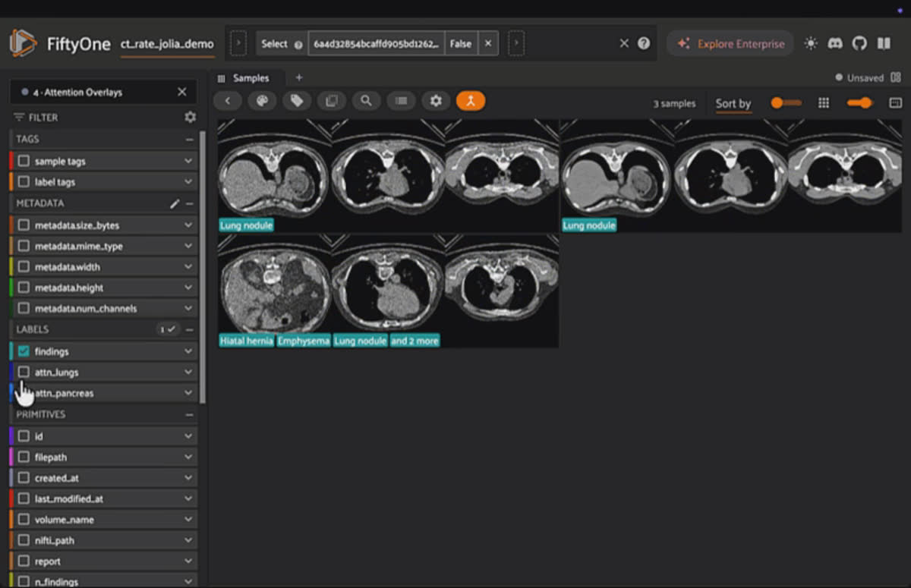
Task: Check the filepath field checkbox
Action: coord(24,458)
